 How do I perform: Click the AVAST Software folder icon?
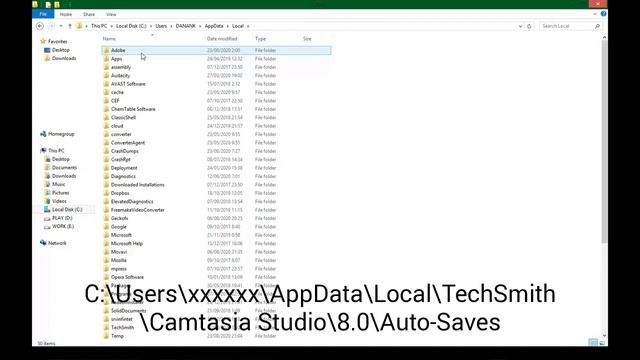[106, 84]
